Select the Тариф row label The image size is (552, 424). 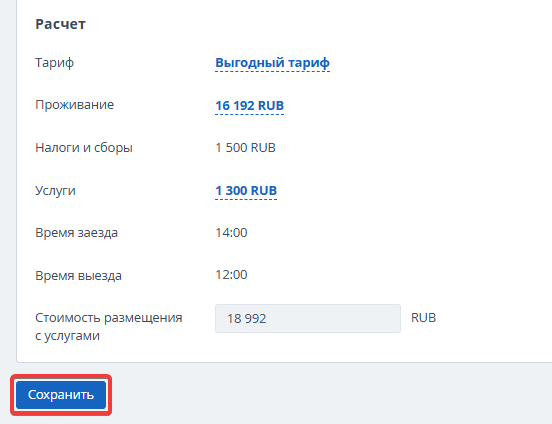(55, 63)
